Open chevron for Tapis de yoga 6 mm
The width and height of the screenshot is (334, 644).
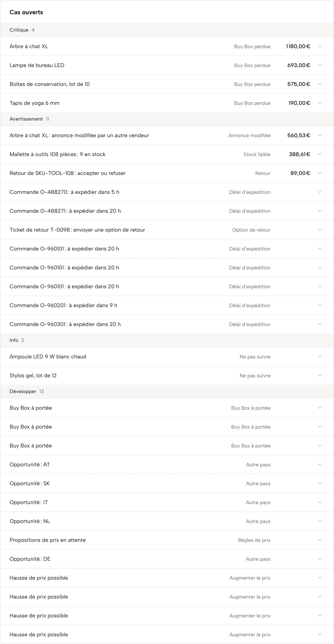[x=319, y=103]
